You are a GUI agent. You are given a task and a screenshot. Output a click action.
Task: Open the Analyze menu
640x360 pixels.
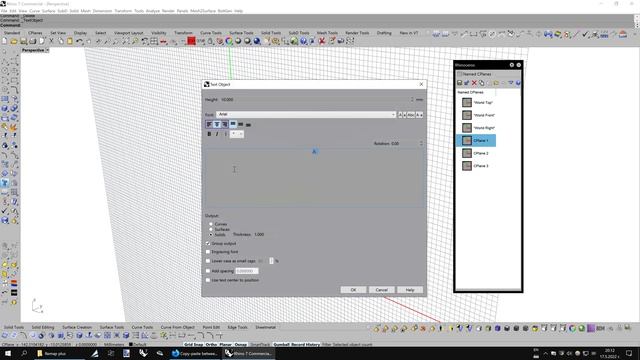tap(153, 11)
